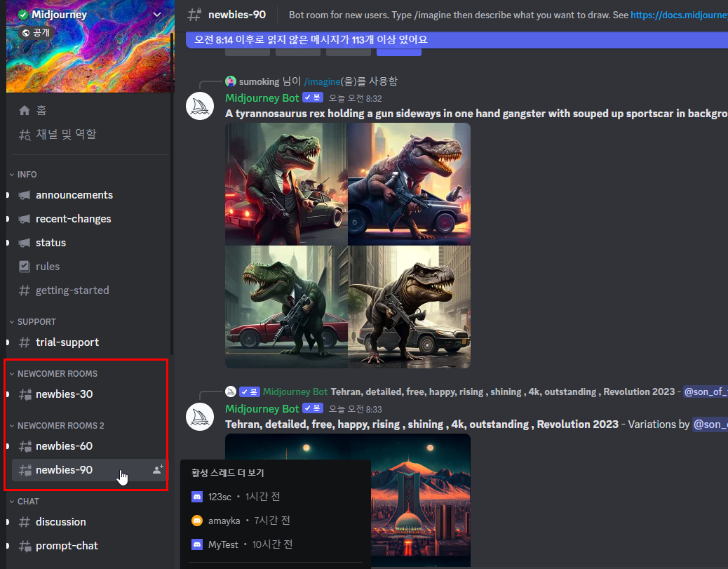Screen dimensions: 728x569
Task: Click the trial-support hash icon
Action: pos(24,342)
